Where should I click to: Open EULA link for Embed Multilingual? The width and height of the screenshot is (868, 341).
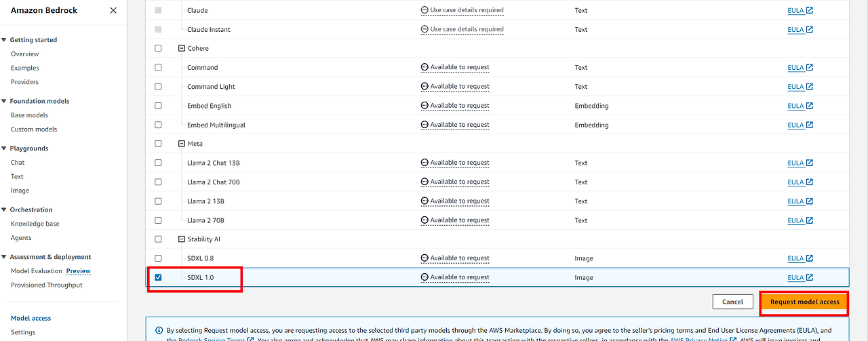(x=800, y=125)
